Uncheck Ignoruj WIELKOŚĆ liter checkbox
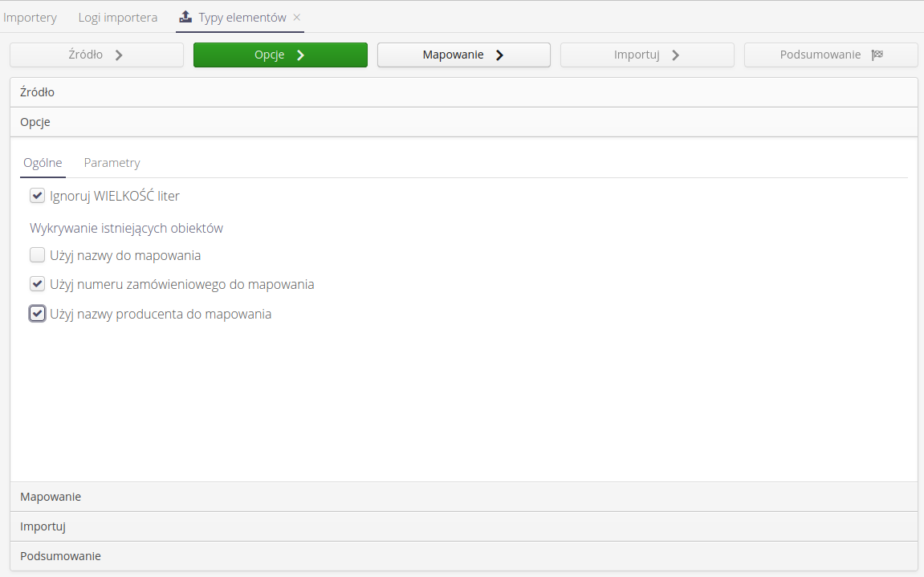Screen dimensions: 924x577 37,196
